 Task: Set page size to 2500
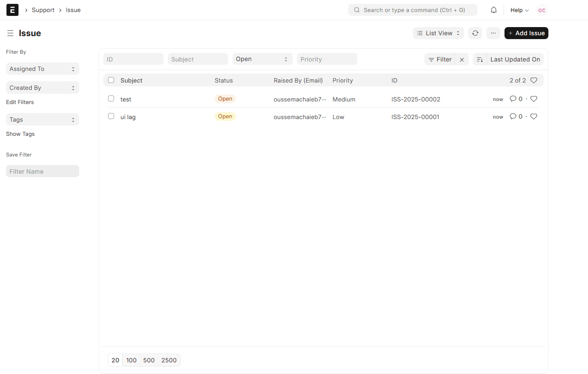point(169,360)
